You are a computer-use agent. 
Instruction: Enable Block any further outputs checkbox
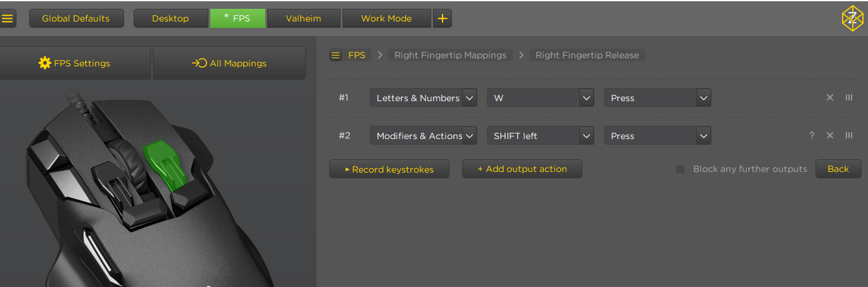click(x=681, y=169)
